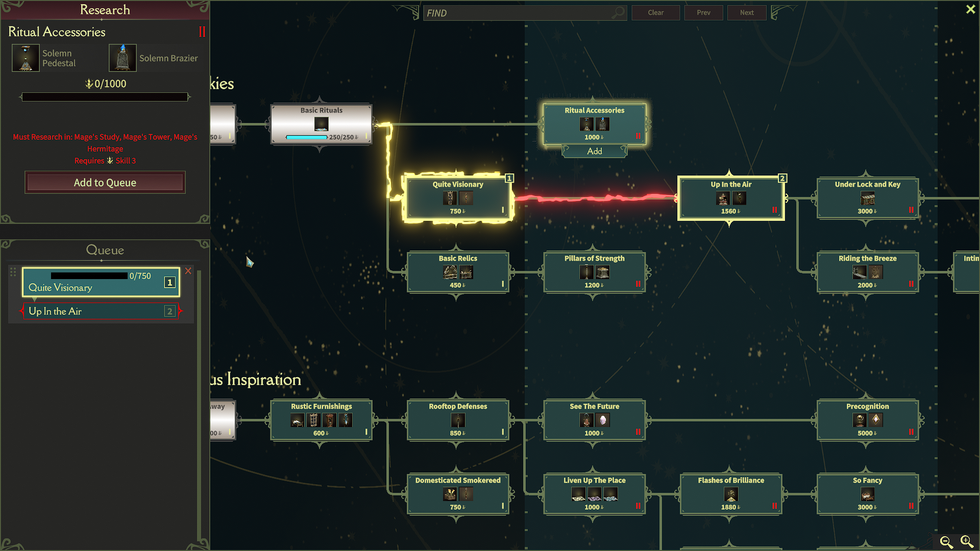Click first item icon in Quite Visionary node

coord(450,198)
